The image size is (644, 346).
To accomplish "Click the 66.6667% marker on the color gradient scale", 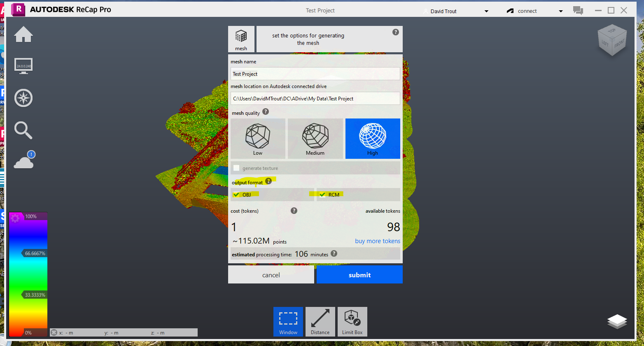I will click(36, 253).
